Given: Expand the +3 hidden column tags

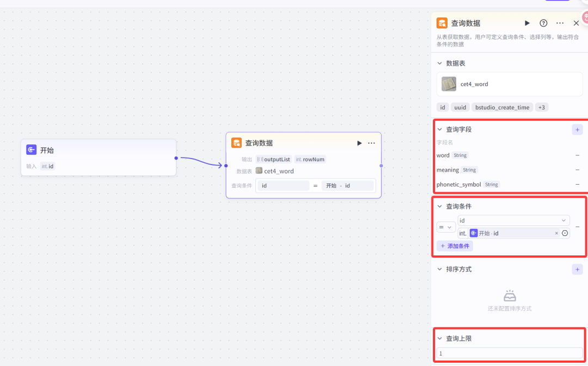Looking at the screenshot, I should (541, 107).
